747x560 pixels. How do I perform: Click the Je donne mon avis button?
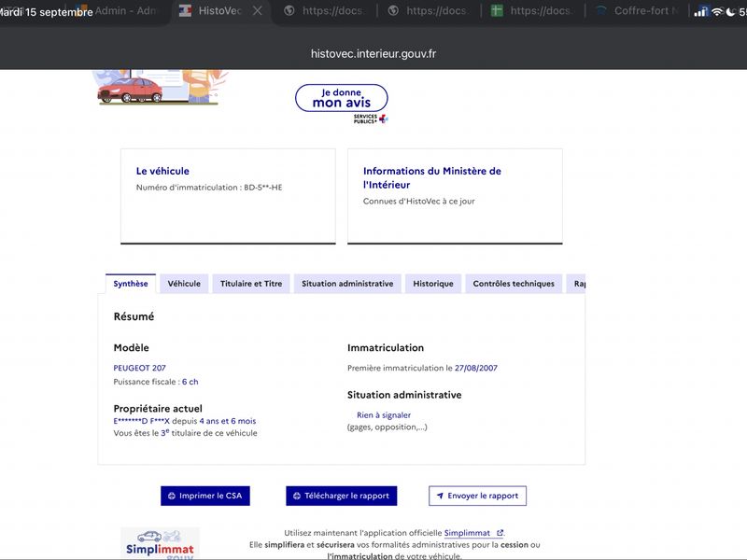[342, 98]
